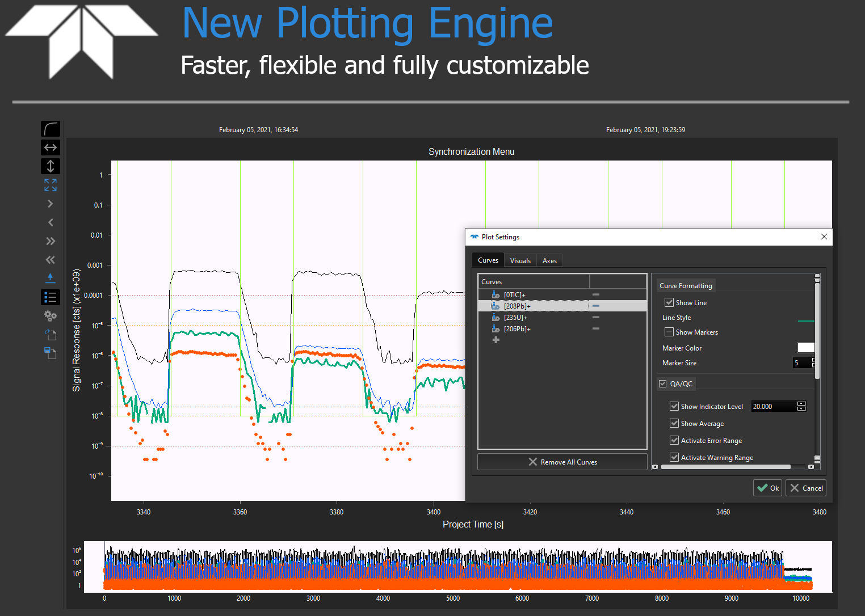The height and width of the screenshot is (616, 865).
Task: Click the curve icon beside [0TIC]+
Action: (x=496, y=295)
